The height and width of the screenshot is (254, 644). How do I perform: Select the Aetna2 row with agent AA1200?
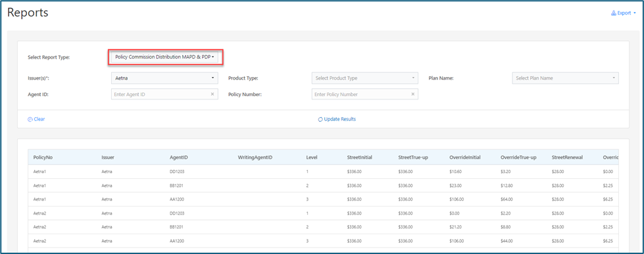point(323,241)
